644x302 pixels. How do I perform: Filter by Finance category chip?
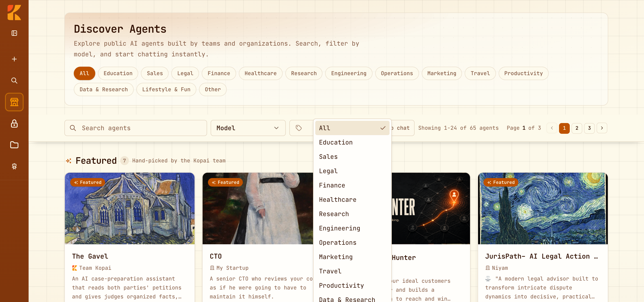219,73
